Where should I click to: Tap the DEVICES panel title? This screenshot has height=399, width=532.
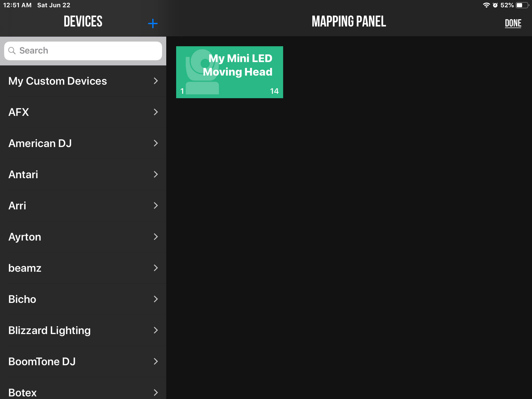click(83, 21)
